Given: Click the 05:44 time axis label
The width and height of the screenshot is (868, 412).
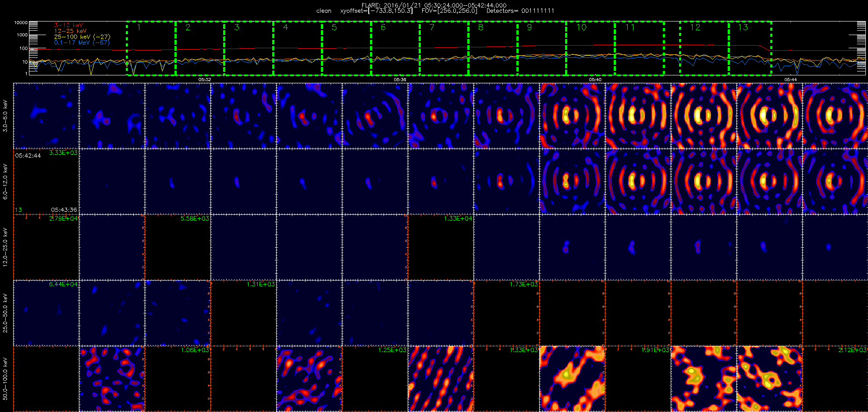Looking at the screenshot, I should [x=790, y=80].
